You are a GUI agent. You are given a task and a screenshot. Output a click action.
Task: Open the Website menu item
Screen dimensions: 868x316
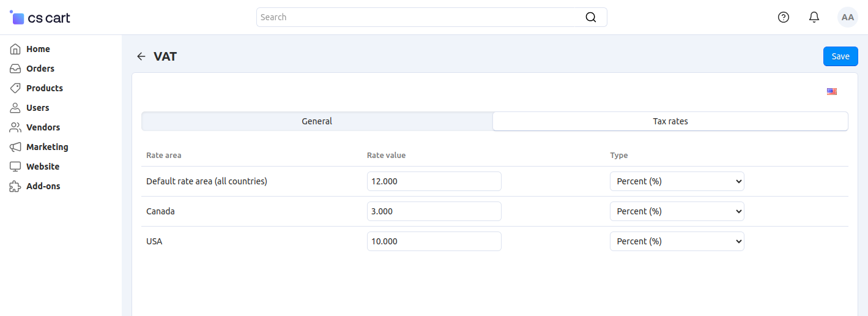click(43, 167)
